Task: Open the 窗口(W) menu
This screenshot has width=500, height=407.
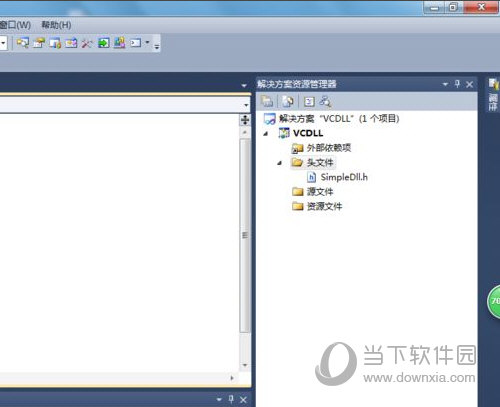Action: click(x=15, y=25)
